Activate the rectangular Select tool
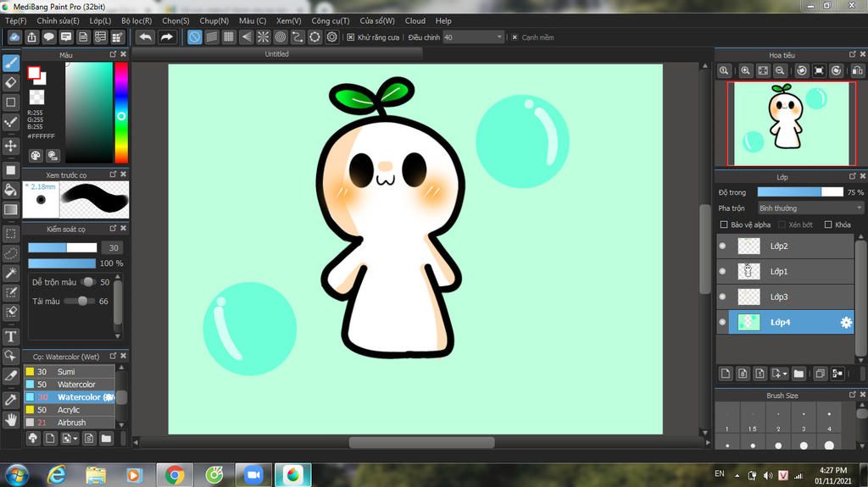The height and width of the screenshot is (487, 868). tap(10, 234)
